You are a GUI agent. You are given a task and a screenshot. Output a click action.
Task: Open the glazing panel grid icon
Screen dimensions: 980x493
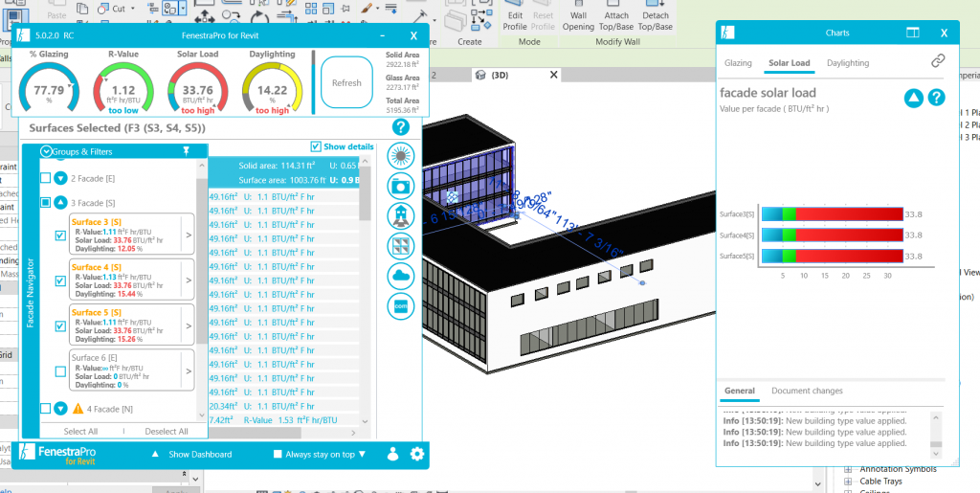coord(401,246)
